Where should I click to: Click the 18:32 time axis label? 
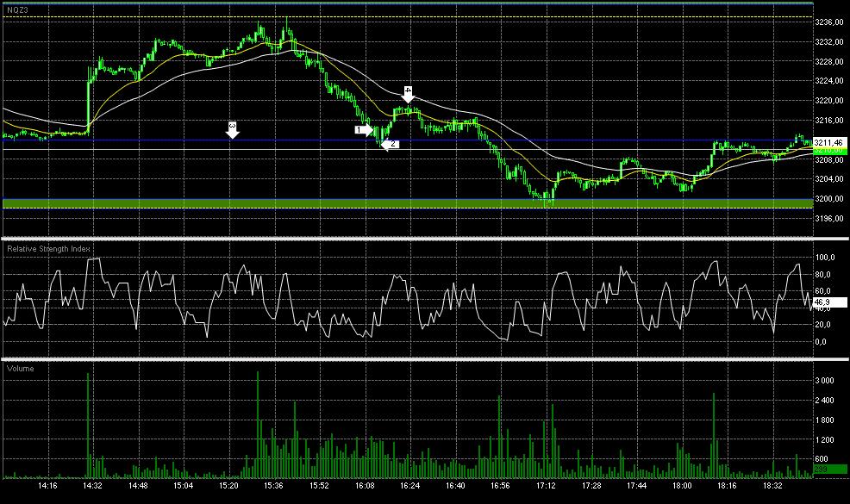click(x=772, y=486)
